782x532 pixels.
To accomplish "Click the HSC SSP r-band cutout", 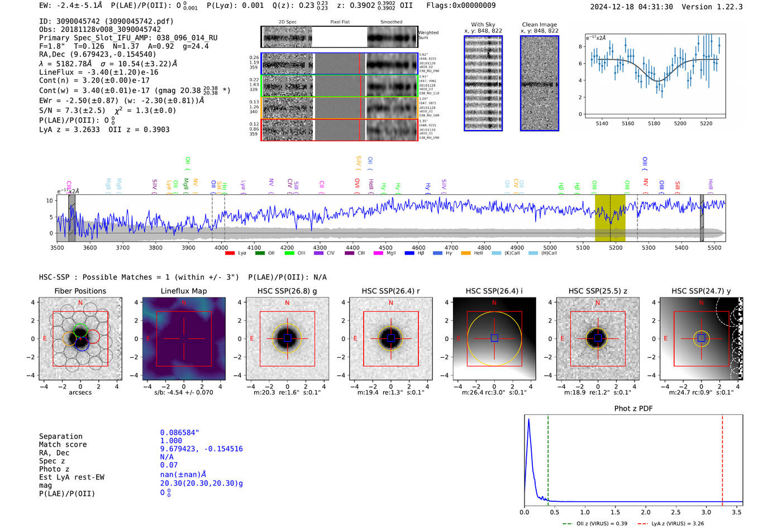I will [390, 338].
